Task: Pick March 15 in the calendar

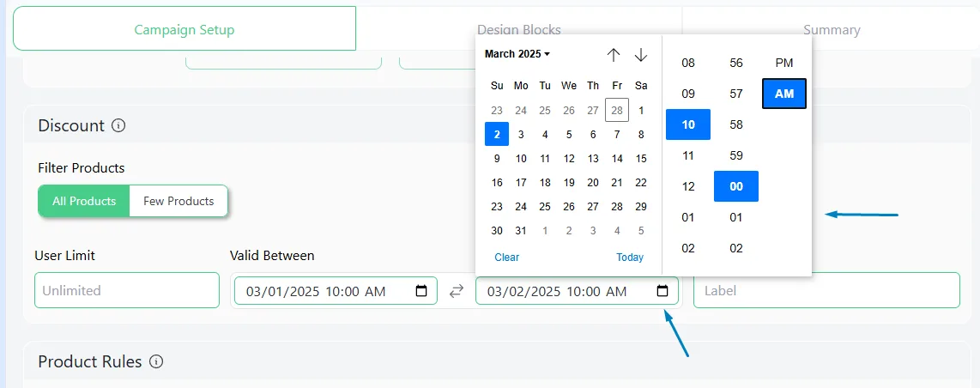Action: click(641, 159)
